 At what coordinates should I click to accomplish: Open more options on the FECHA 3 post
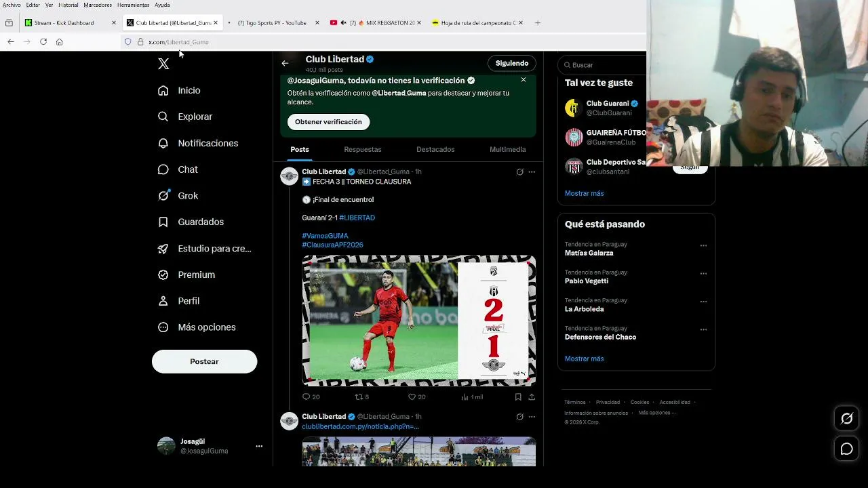point(532,172)
